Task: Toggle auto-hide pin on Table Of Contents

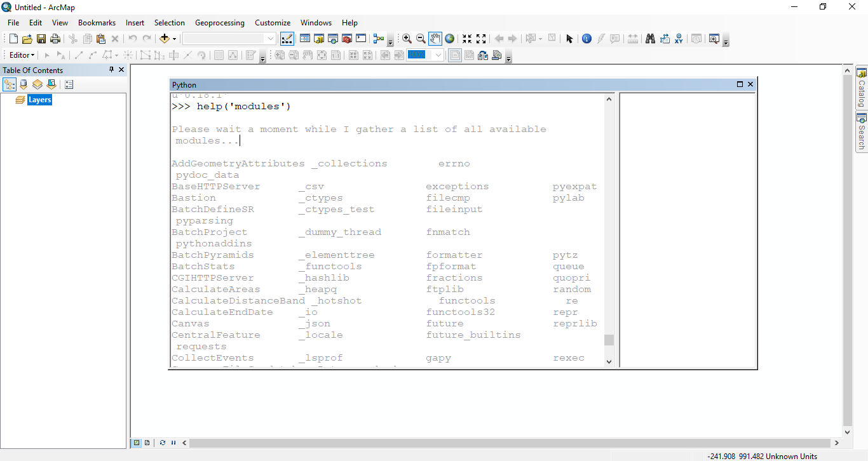Action: (x=112, y=70)
